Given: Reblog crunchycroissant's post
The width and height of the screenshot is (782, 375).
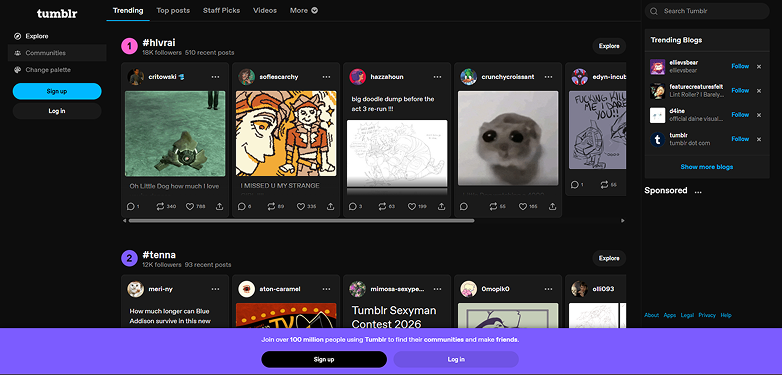Looking at the screenshot, I should (x=493, y=206).
